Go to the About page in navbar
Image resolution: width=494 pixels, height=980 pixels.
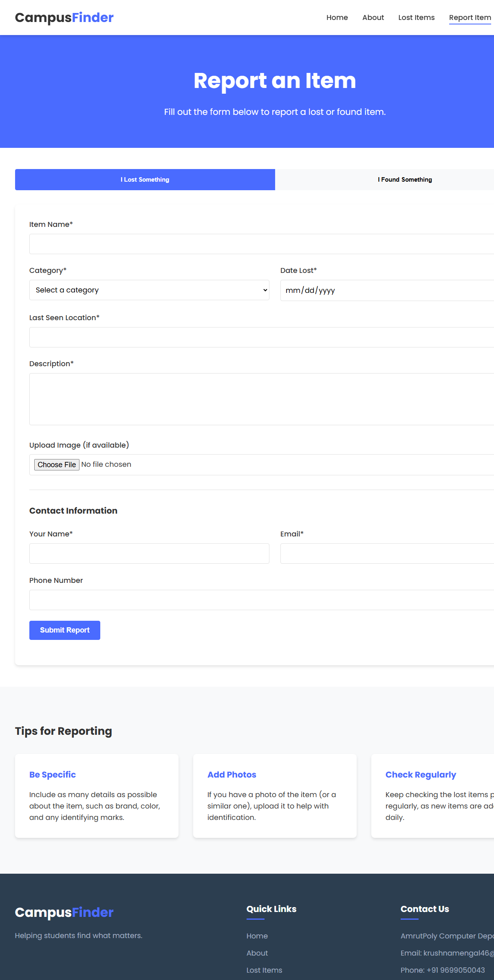click(x=373, y=18)
